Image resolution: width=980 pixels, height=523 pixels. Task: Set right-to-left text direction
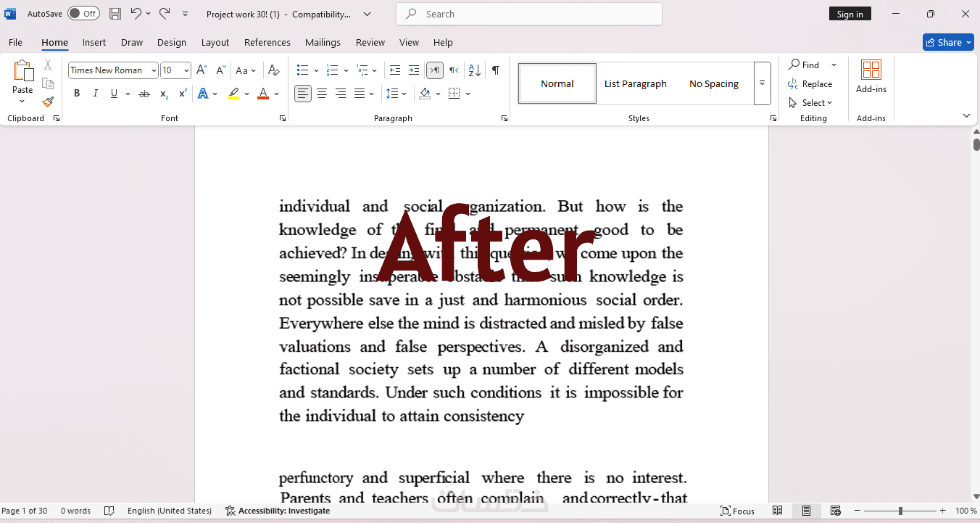tap(454, 70)
